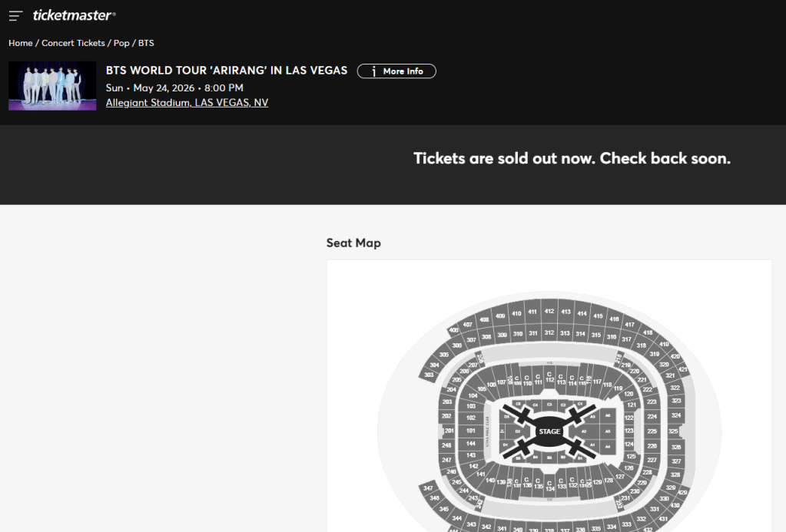Open the hamburger navigation menu

[15, 15]
